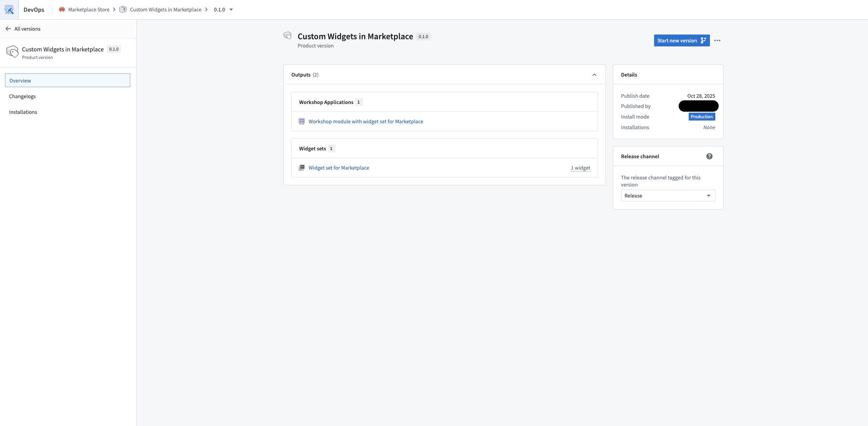This screenshot has width=868, height=426.
Task: Open the Installations section
Action: (23, 112)
